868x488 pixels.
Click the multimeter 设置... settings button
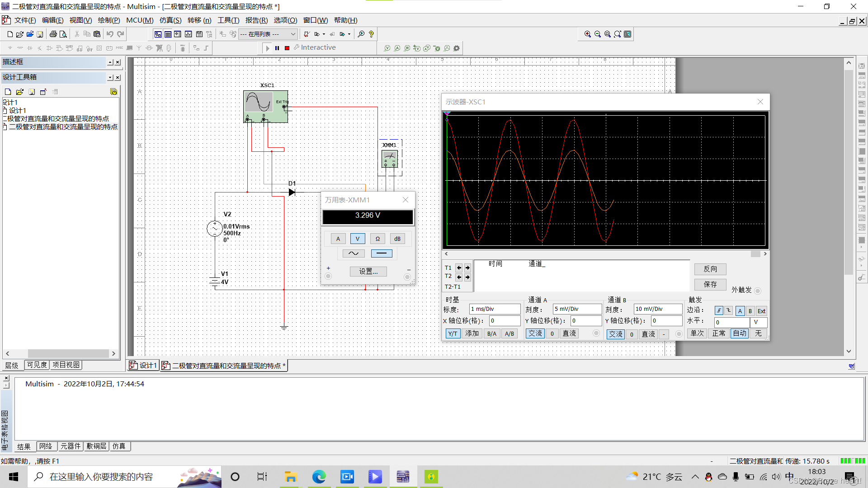(368, 272)
